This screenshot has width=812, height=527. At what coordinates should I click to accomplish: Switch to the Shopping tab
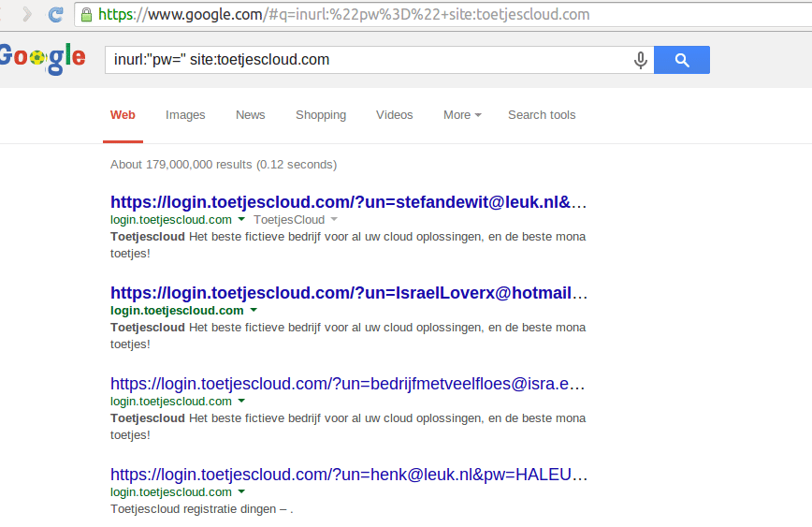[321, 115]
